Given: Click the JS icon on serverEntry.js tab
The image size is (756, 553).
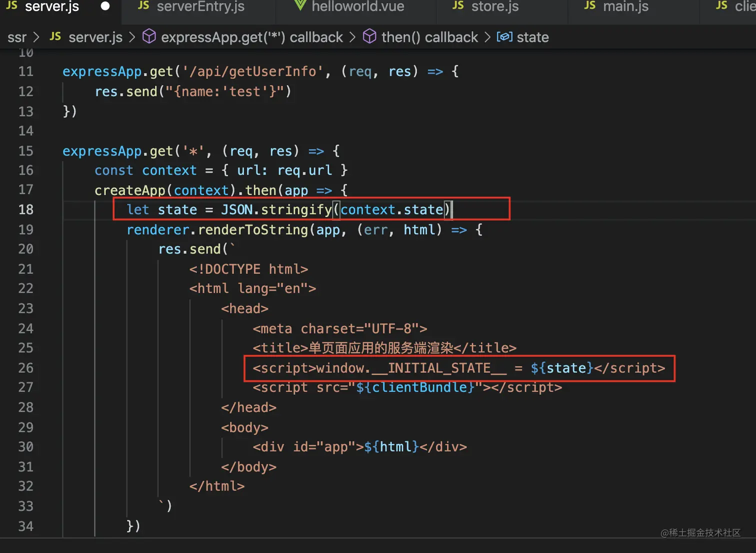Looking at the screenshot, I should 143,6.
